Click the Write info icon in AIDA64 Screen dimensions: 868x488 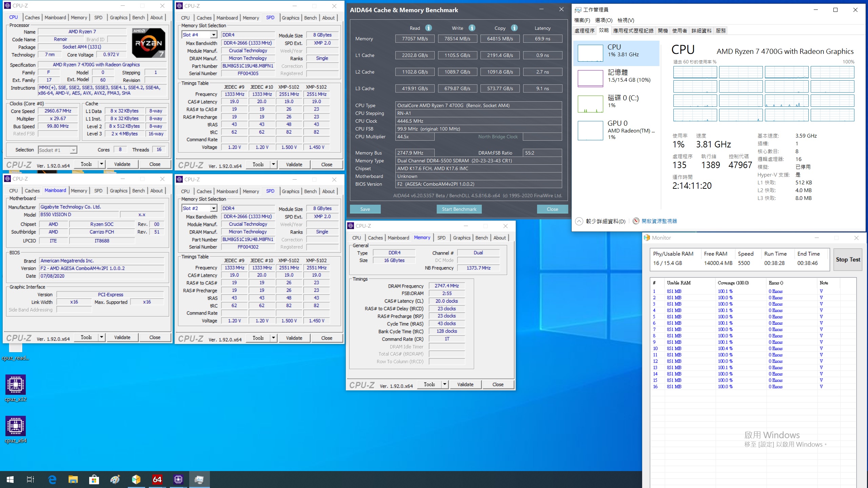472,28
